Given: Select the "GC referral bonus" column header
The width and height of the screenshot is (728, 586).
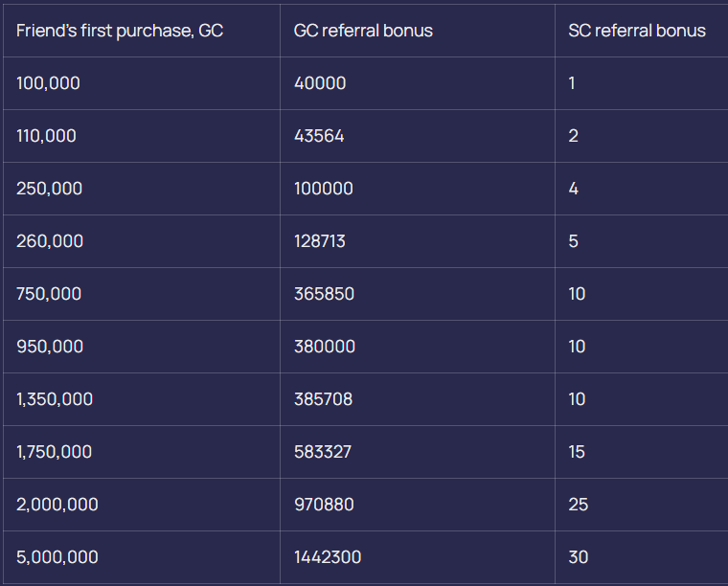Looking at the screenshot, I should coord(363,31).
